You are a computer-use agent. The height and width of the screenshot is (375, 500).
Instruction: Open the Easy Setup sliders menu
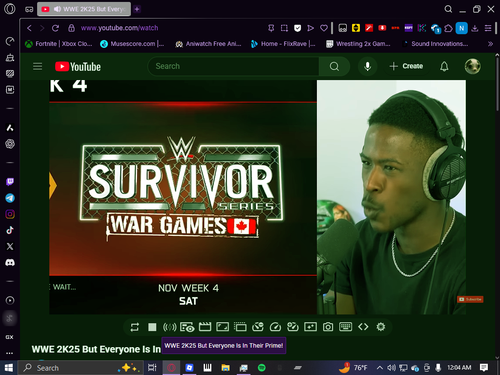point(488,28)
